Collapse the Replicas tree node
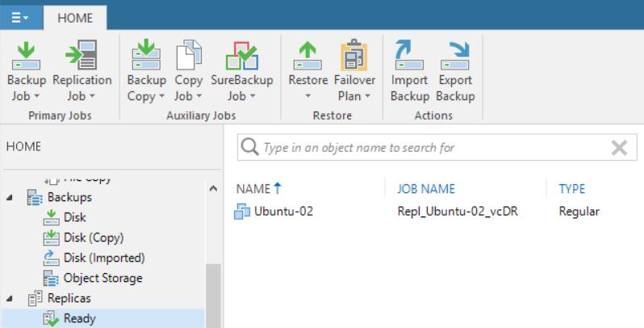This screenshot has width=644, height=328. click(x=10, y=299)
